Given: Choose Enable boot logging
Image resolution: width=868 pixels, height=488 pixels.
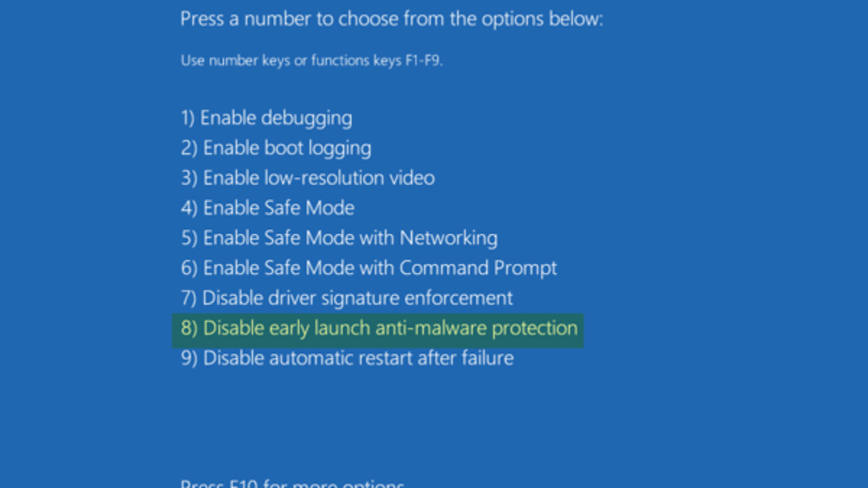Looking at the screenshot, I should pyautogui.click(x=276, y=148).
